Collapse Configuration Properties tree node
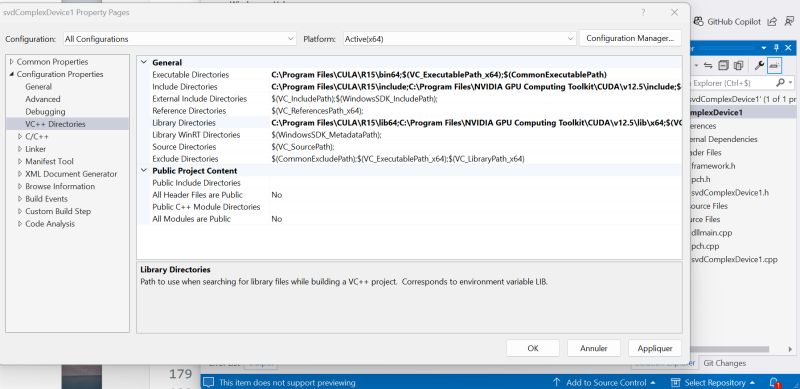Screen dimensions: 800x389 coord(12,74)
